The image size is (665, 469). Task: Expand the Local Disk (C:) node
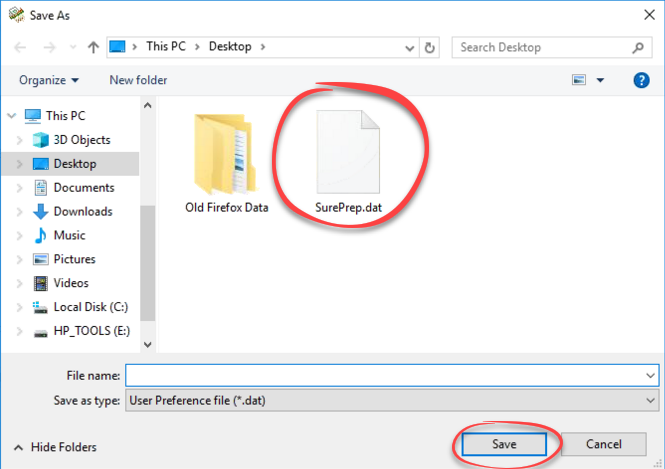[20, 307]
